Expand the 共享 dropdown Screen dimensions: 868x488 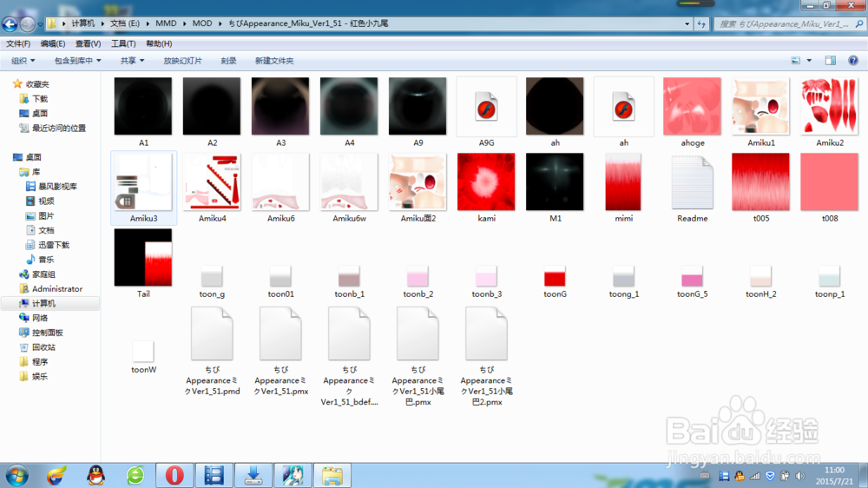[x=132, y=61]
